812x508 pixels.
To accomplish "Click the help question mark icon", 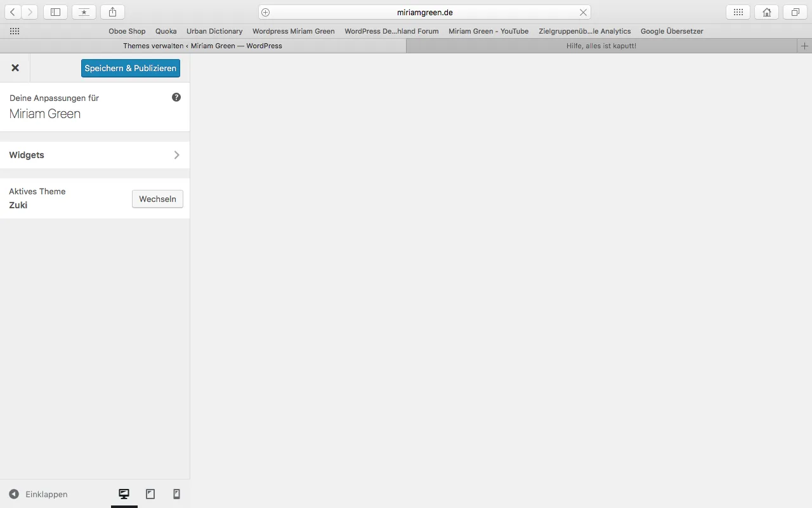I will [x=176, y=97].
